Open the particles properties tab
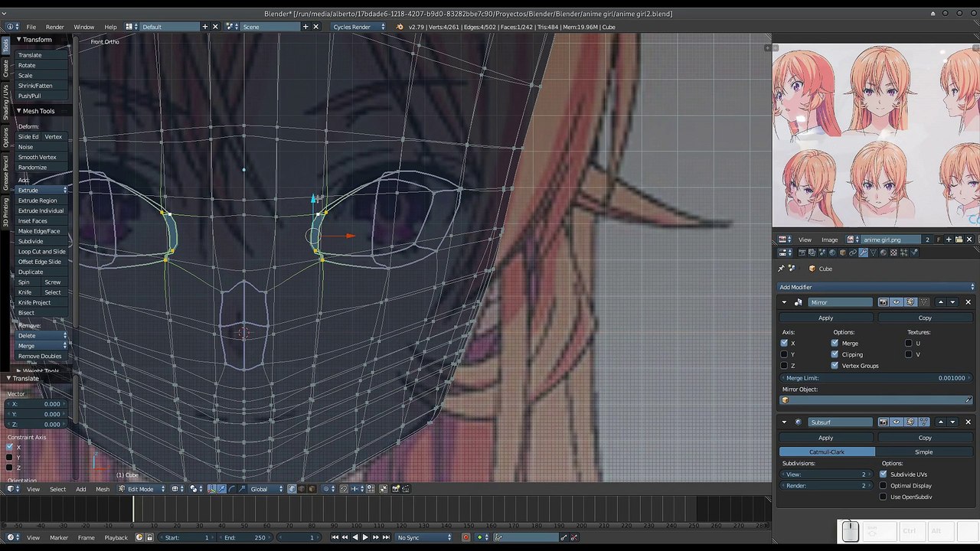The height and width of the screenshot is (551, 980). click(x=903, y=253)
